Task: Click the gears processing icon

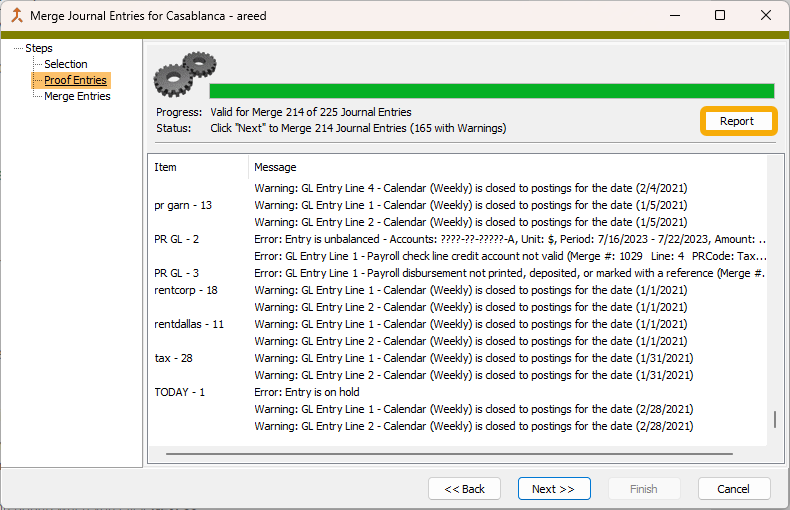Action: (185, 74)
